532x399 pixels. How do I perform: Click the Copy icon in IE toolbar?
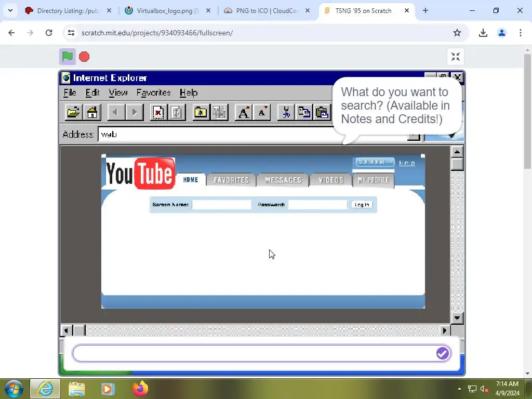pos(304,112)
